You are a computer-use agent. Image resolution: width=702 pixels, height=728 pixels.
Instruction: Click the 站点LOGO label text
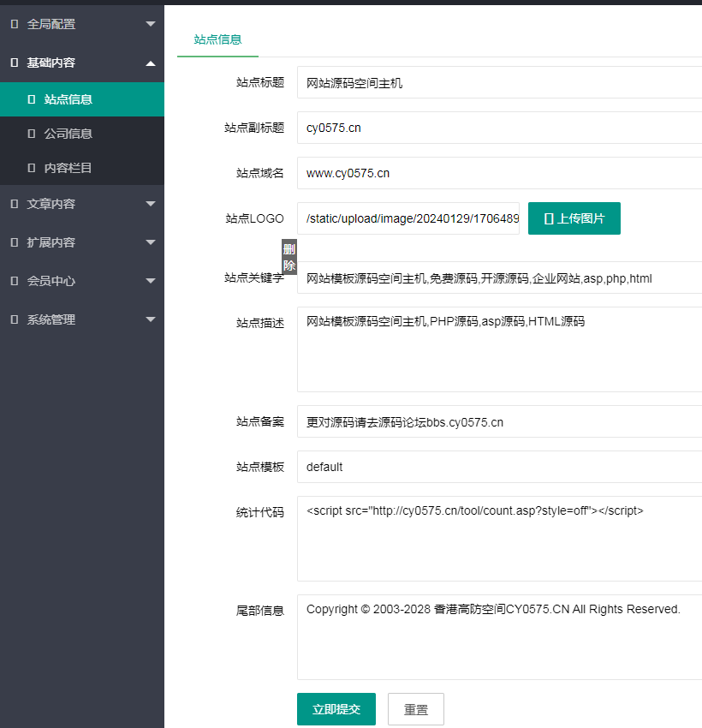pos(254,218)
